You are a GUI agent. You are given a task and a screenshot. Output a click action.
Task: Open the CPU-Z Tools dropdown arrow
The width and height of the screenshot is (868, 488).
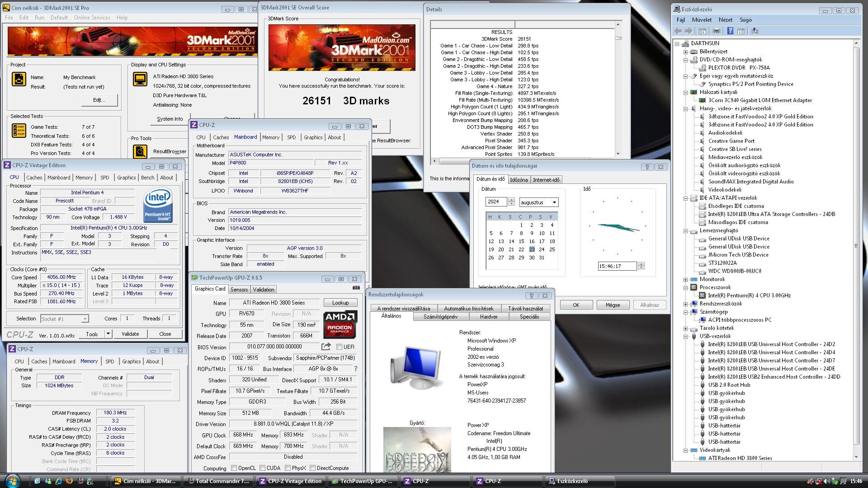[x=108, y=334]
